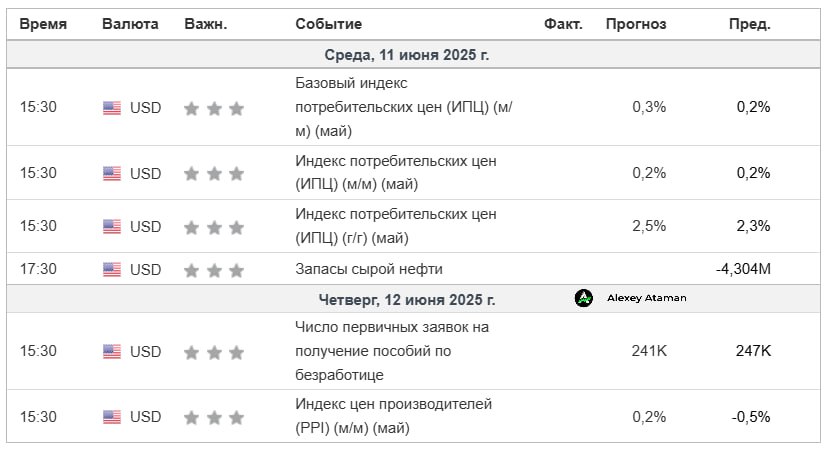Viewport: 827px width, 449px height.
Task: Open the Запасы сырой нефти event
Action: tap(369, 269)
